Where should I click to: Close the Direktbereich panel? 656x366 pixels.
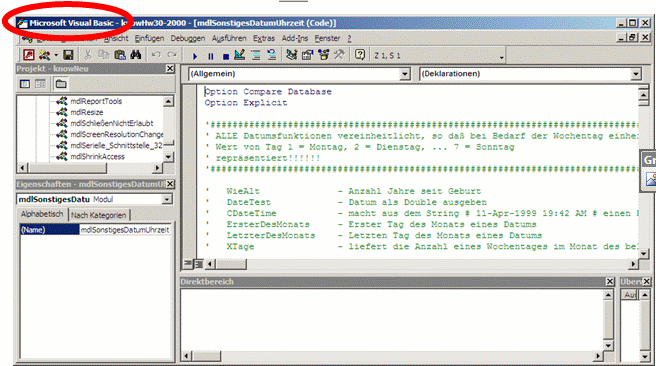(610, 282)
